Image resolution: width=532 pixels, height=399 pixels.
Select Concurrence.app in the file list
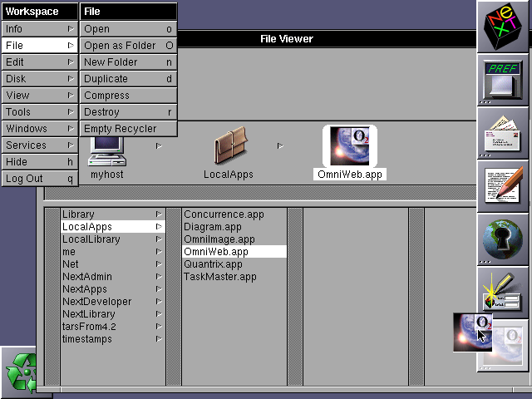click(234, 214)
